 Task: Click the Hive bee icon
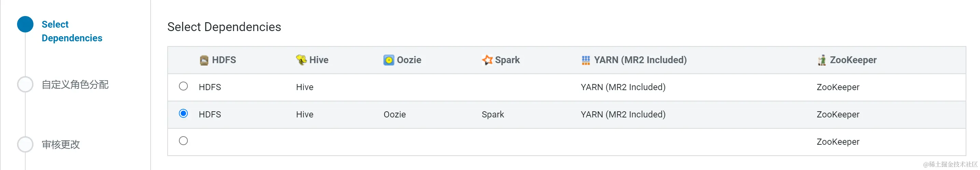point(301,60)
